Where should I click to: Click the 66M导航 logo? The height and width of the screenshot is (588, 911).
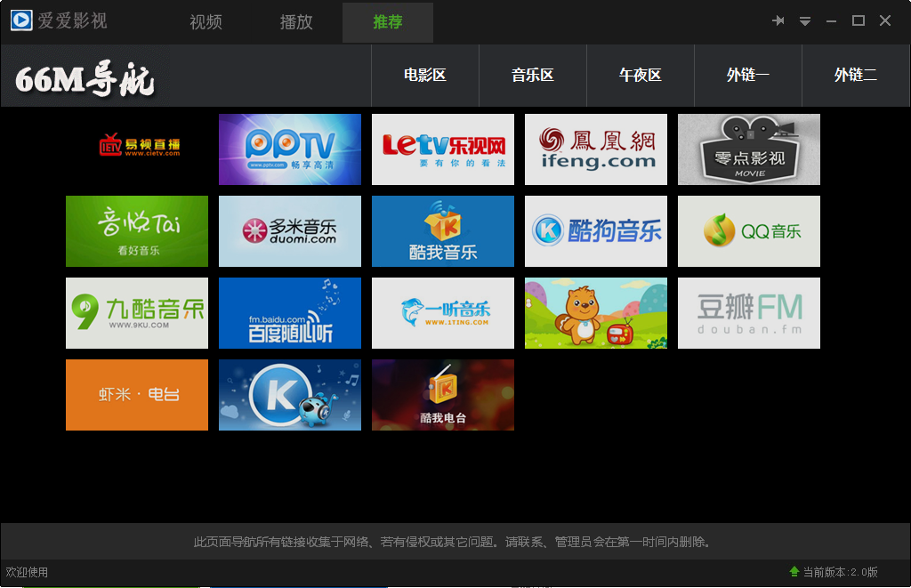tap(85, 78)
